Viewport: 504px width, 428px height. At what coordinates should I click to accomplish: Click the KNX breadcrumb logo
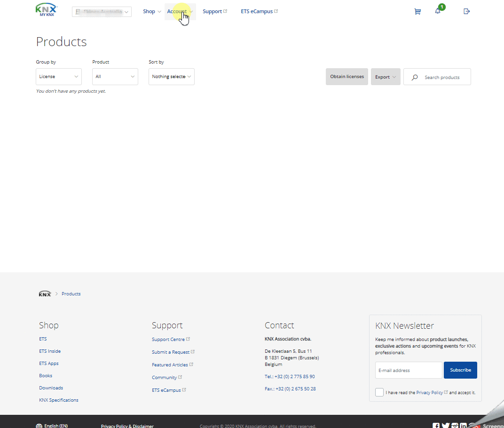click(x=45, y=294)
